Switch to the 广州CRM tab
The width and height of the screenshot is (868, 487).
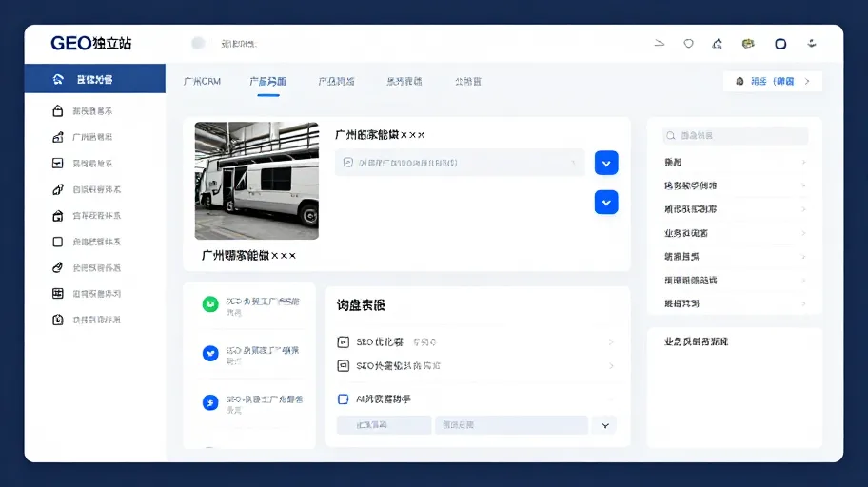tap(202, 82)
